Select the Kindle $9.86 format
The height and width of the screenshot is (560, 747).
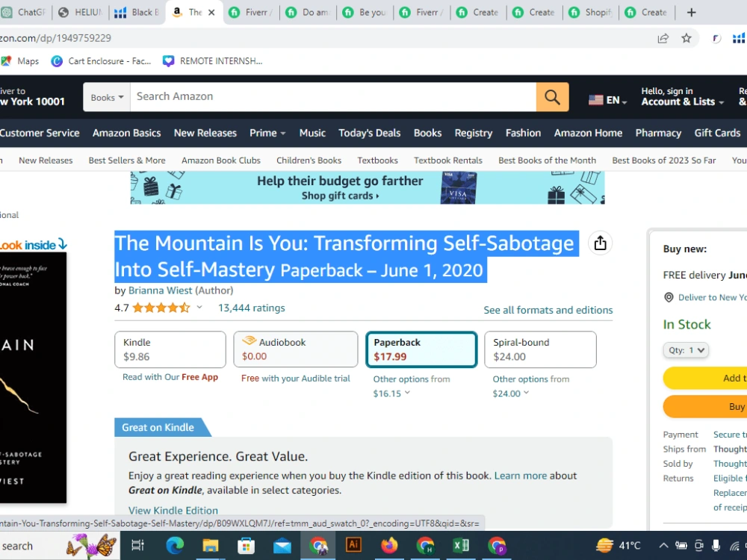click(x=170, y=349)
